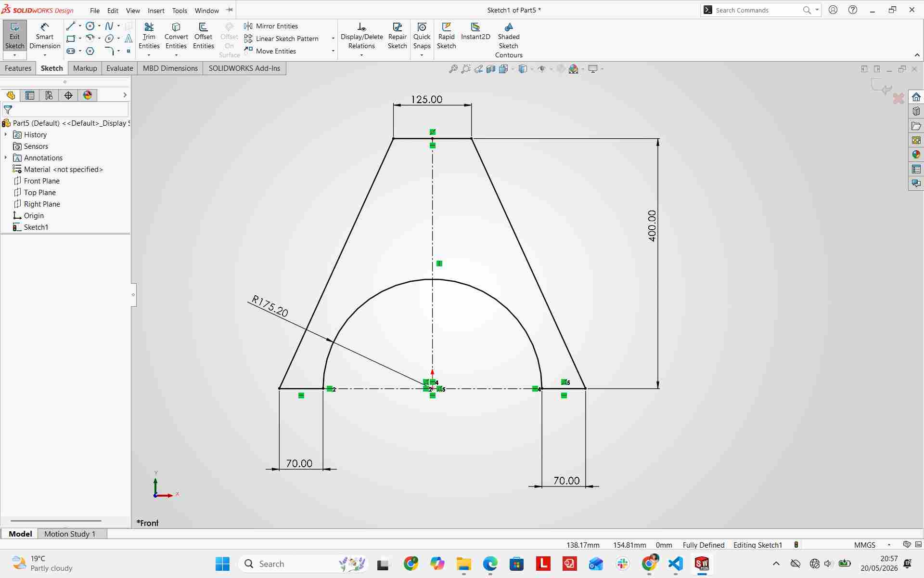Click Mirror Entities
This screenshot has height=578, width=924.
271,26
